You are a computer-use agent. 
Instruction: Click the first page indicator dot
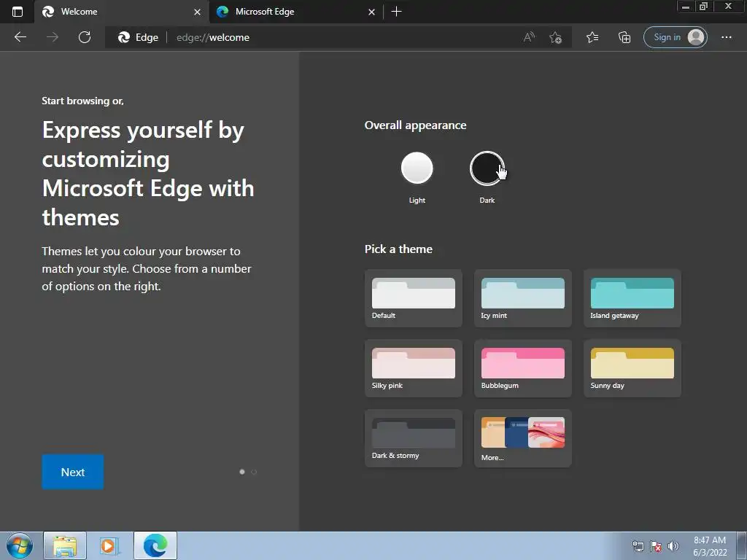click(x=242, y=472)
